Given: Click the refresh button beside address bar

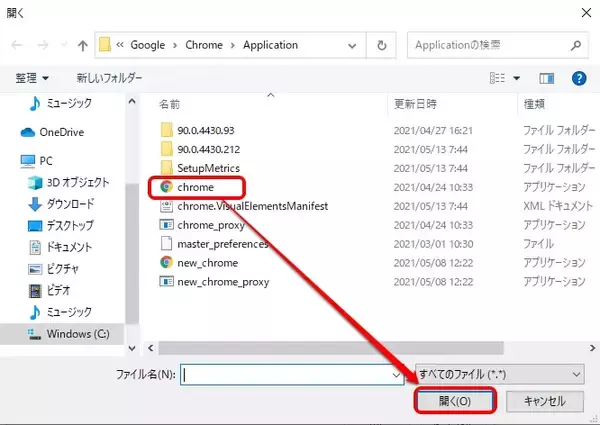Looking at the screenshot, I should 382,45.
